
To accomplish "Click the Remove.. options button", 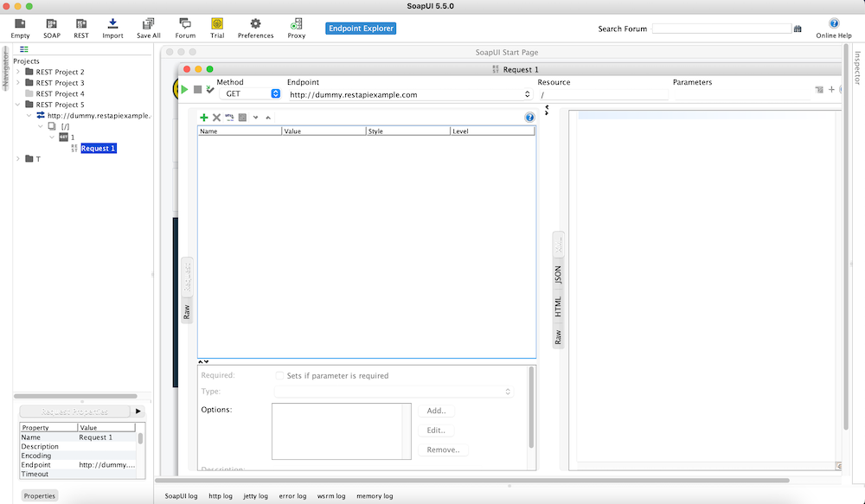I will click(443, 450).
